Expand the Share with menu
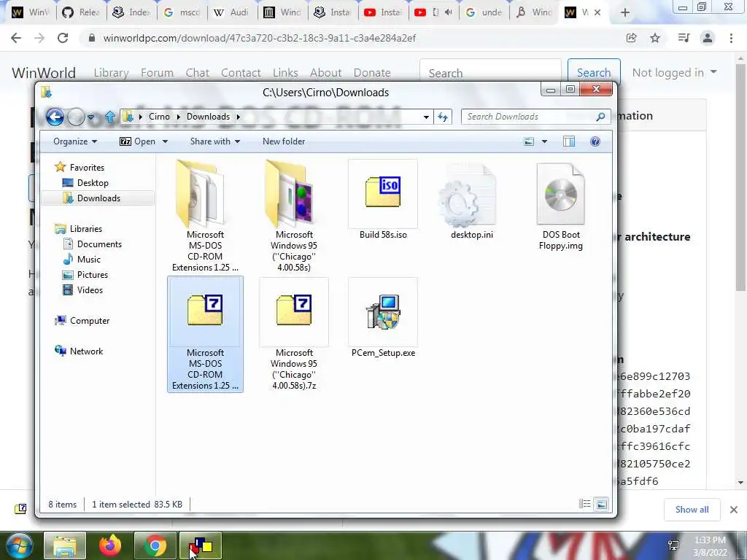 [215, 141]
